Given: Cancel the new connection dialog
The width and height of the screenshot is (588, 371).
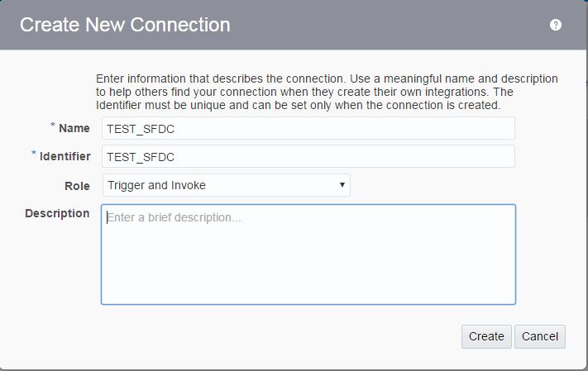Looking at the screenshot, I should coord(540,336).
